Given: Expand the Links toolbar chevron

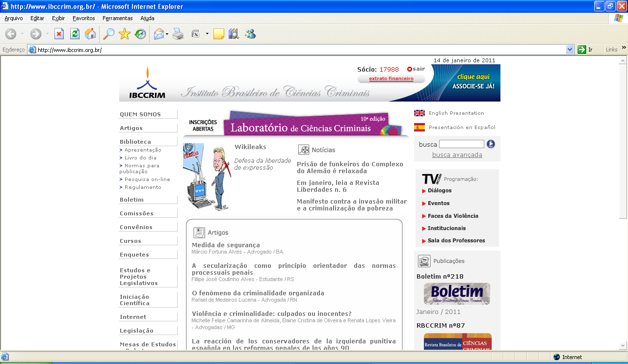Looking at the screenshot, I should click(624, 48).
